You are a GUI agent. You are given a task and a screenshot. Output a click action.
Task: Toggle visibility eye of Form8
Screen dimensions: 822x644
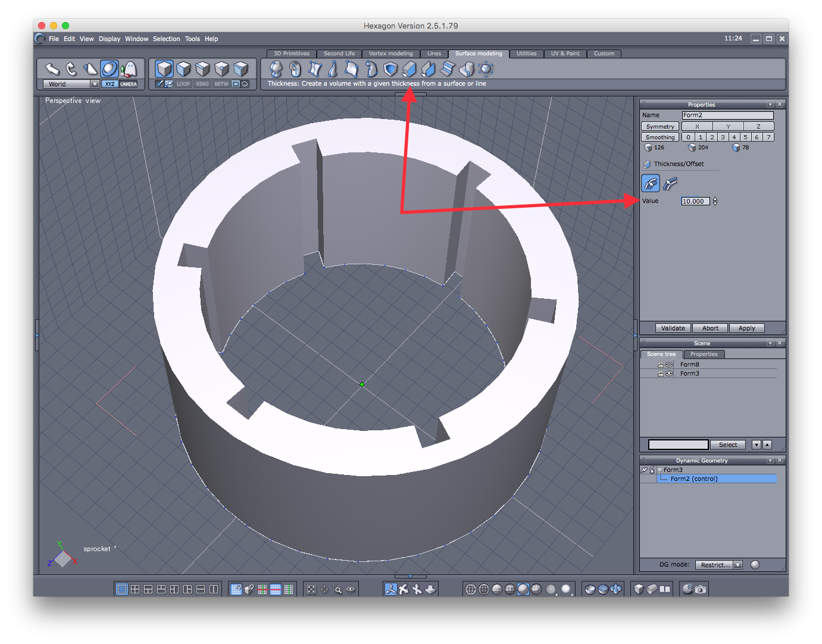click(669, 364)
